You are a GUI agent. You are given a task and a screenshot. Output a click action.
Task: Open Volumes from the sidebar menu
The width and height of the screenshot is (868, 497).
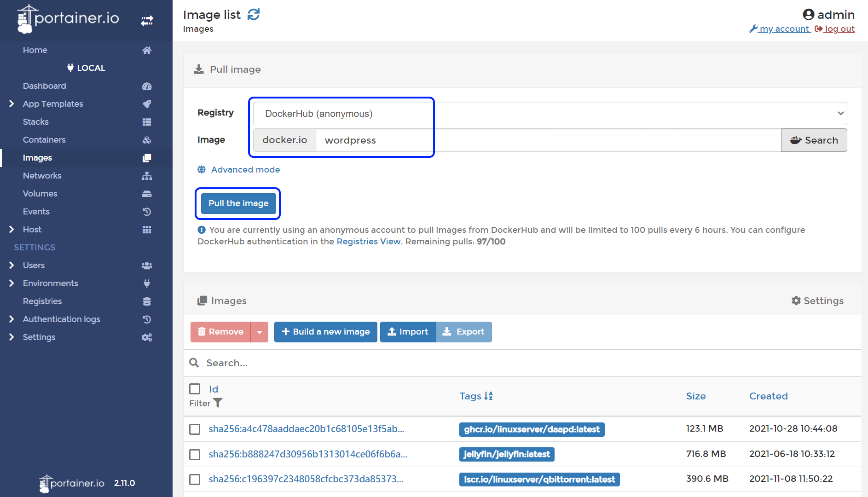click(40, 194)
